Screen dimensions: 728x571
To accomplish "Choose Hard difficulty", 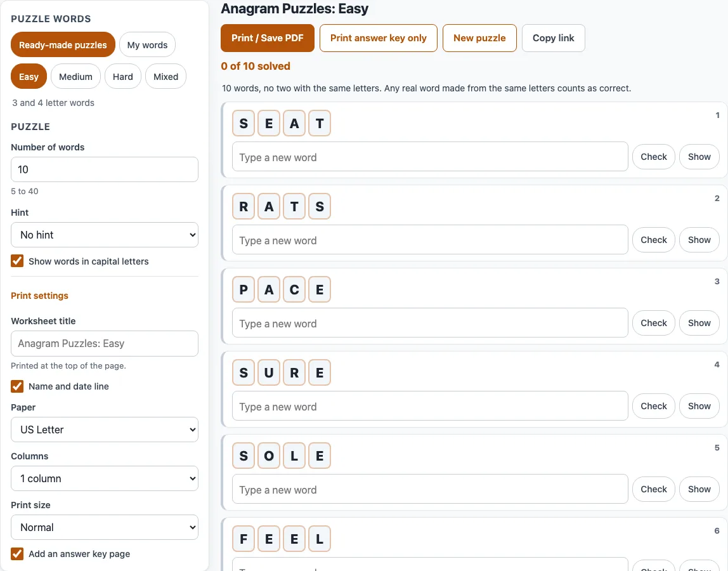I will click(122, 76).
